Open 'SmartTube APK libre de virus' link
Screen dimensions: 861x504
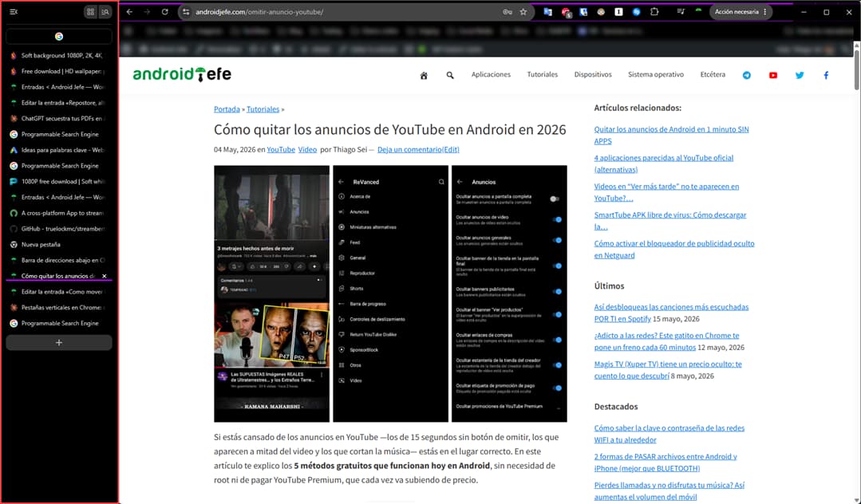point(670,221)
